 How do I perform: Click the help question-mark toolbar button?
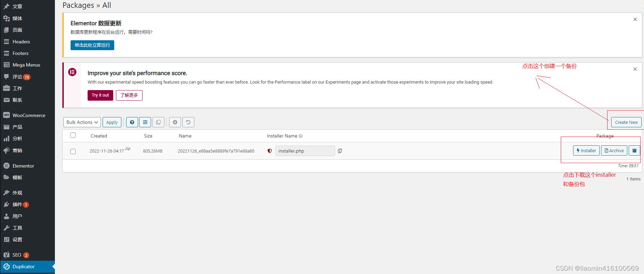[132, 122]
